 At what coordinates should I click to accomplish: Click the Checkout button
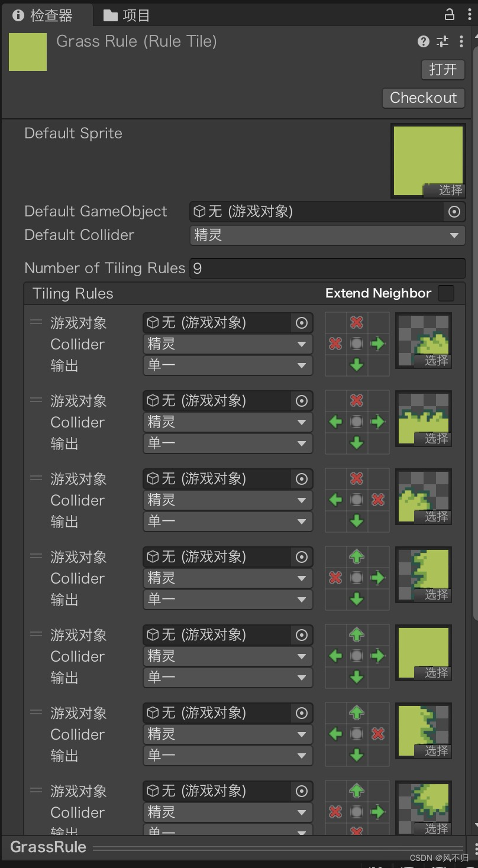point(423,98)
